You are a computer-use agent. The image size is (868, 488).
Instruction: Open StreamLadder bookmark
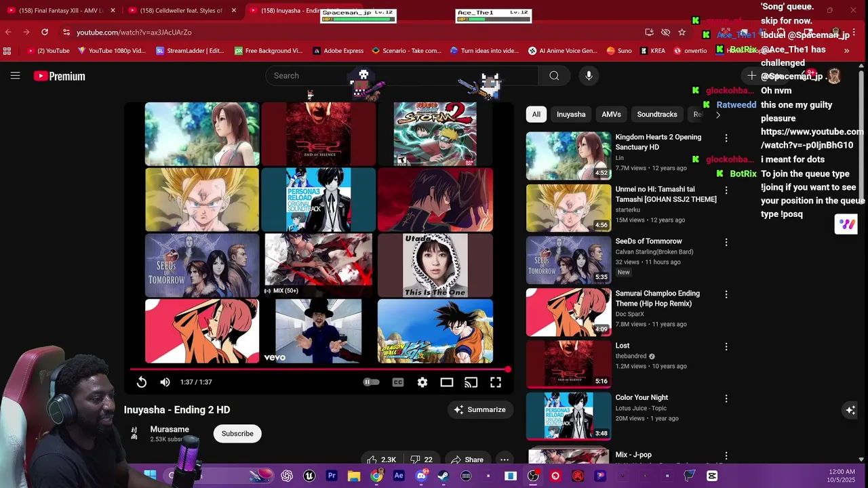pyautogui.click(x=190, y=51)
